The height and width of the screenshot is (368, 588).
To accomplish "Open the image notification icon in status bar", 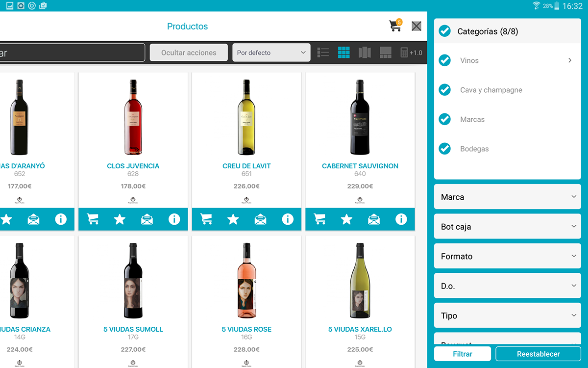I will point(10,6).
